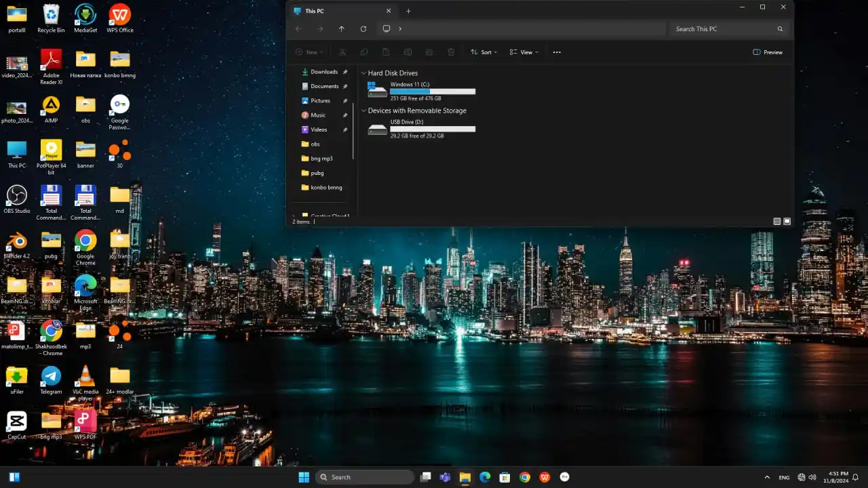Open the Sort dropdown
Viewport: 868px width, 488px height.
484,52
